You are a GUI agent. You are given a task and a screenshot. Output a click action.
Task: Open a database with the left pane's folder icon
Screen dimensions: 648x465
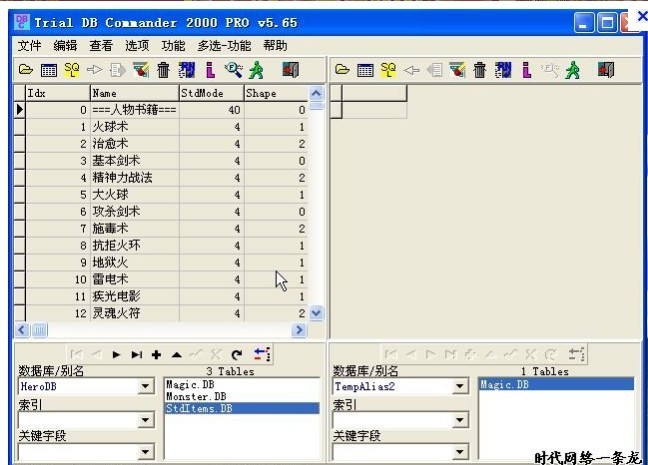point(26,70)
